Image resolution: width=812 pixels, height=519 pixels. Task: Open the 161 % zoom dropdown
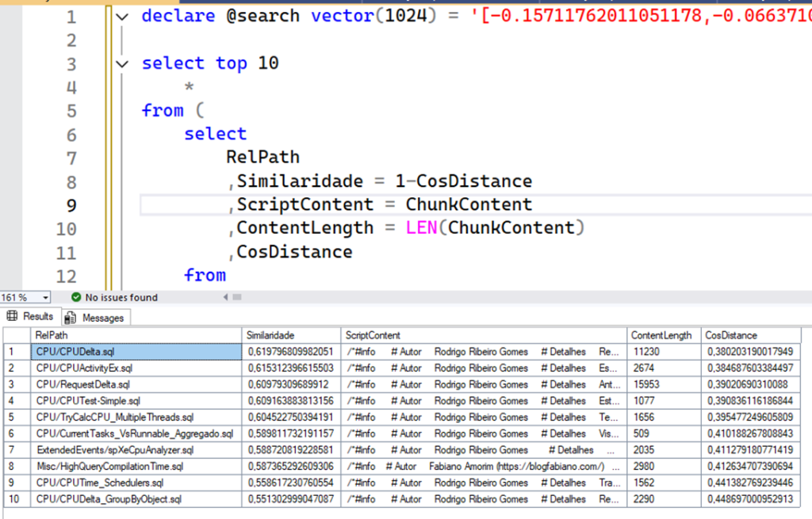pyautogui.click(x=45, y=298)
